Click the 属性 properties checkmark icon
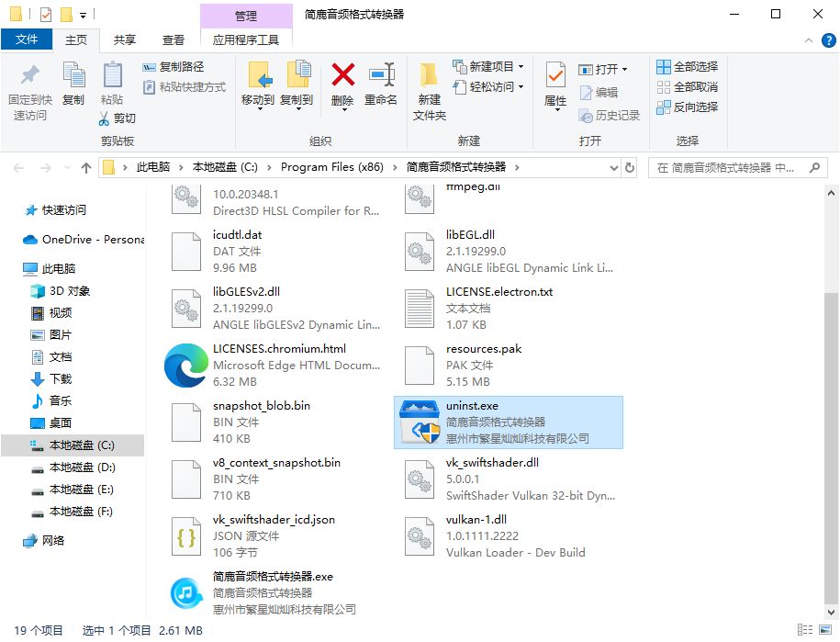The height and width of the screenshot is (642, 840). coord(555,75)
